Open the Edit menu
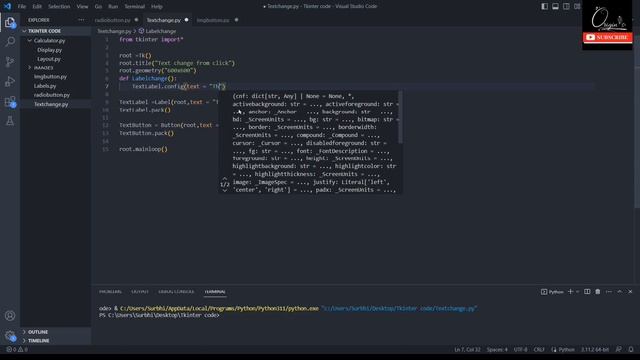640x360 pixels. pos(37,7)
